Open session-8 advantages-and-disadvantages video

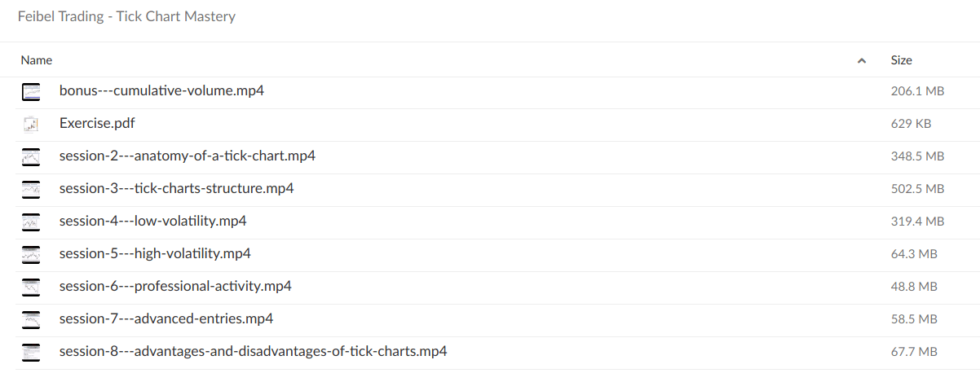253,352
